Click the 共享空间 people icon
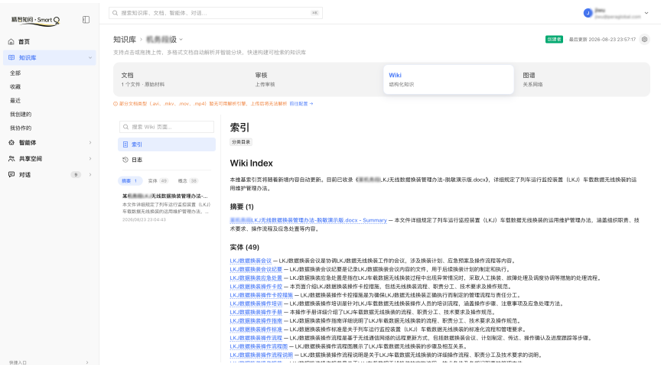This screenshot has height=365, width=664. pyautogui.click(x=11, y=158)
